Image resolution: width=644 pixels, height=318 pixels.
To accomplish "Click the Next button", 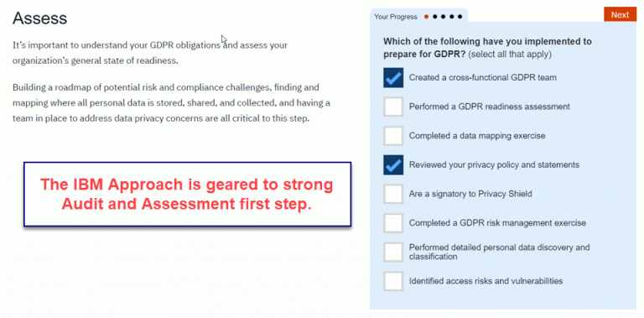I will tap(620, 15).
